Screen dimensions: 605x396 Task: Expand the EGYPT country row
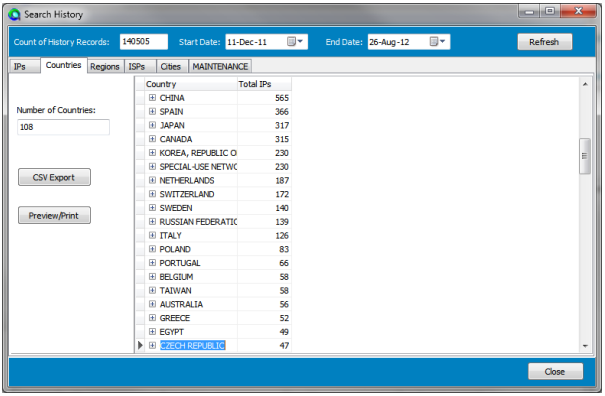[x=152, y=332]
